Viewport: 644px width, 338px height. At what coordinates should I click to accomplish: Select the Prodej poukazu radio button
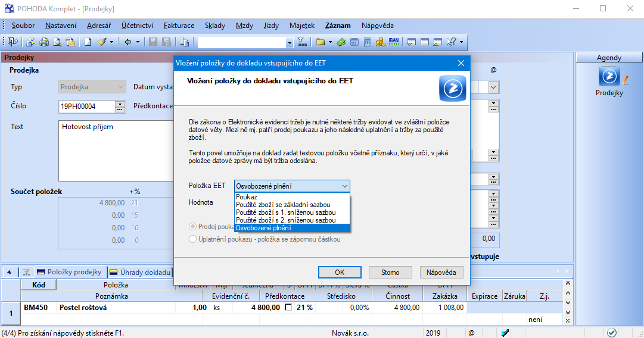(x=192, y=227)
